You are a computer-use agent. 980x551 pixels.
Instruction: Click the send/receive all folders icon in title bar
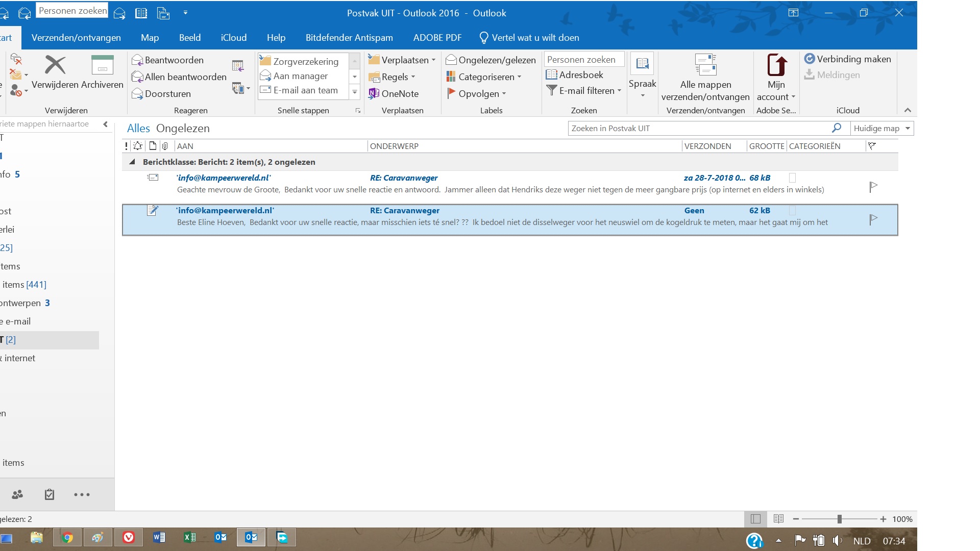pos(163,13)
